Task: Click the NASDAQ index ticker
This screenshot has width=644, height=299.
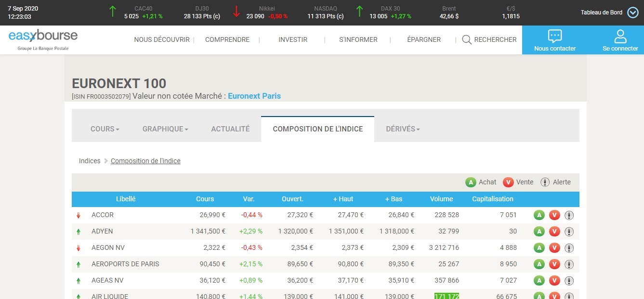Action: click(326, 13)
